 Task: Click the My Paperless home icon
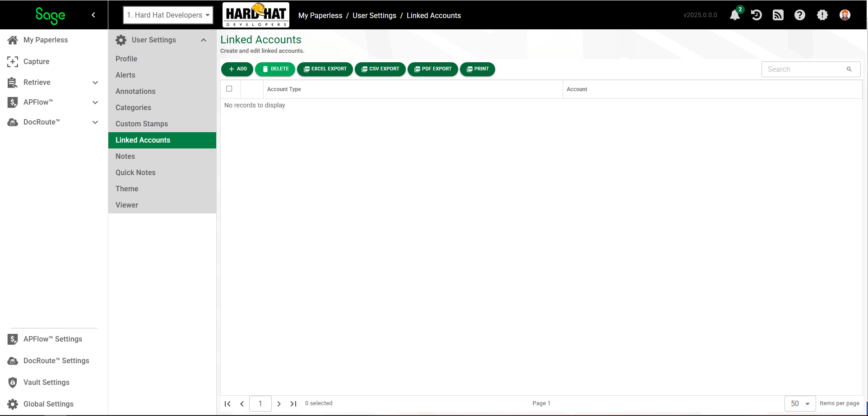pos(13,40)
